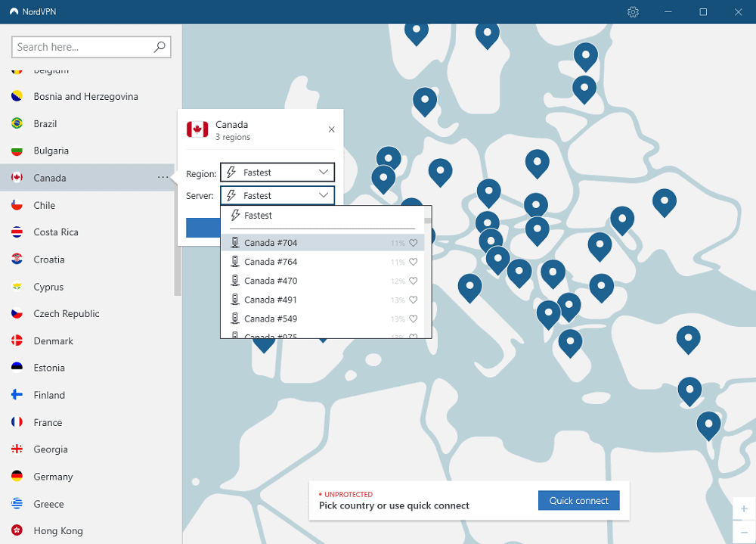Open NordVPN settings gear
The width and height of the screenshot is (756, 544).
(633, 12)
